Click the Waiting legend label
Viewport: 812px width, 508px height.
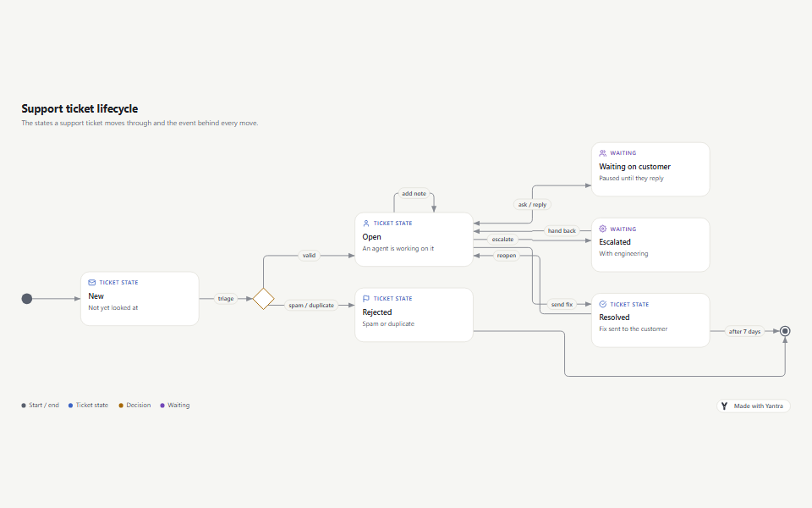tap(178, 406)
